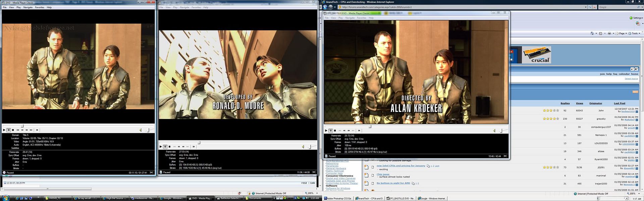Decrease playback speed in DVD player window
644x201 pixels.
[x=22, y=130]
